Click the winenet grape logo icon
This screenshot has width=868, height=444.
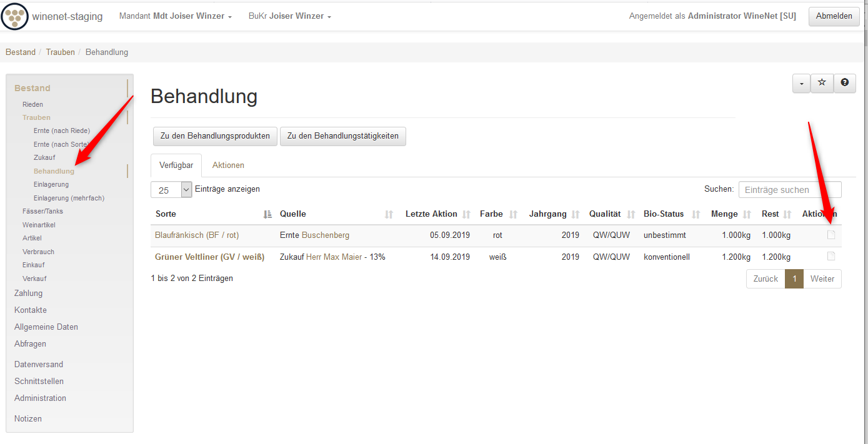coord(15,16)
